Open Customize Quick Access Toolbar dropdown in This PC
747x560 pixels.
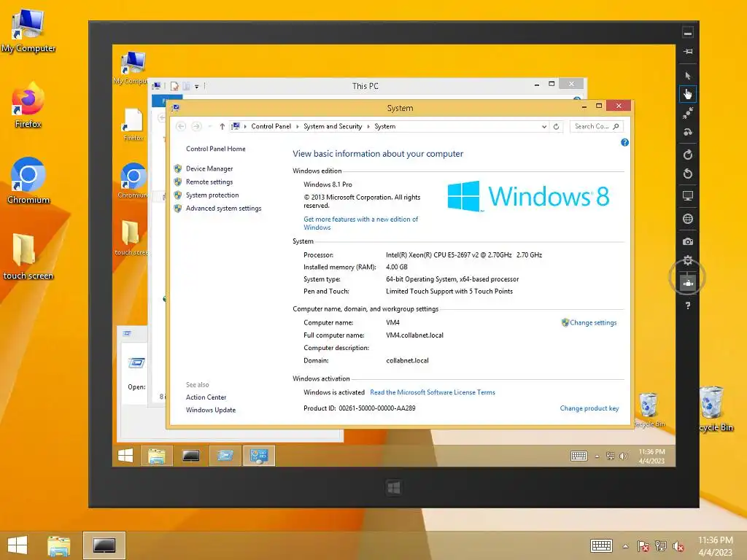click(197, 87)
